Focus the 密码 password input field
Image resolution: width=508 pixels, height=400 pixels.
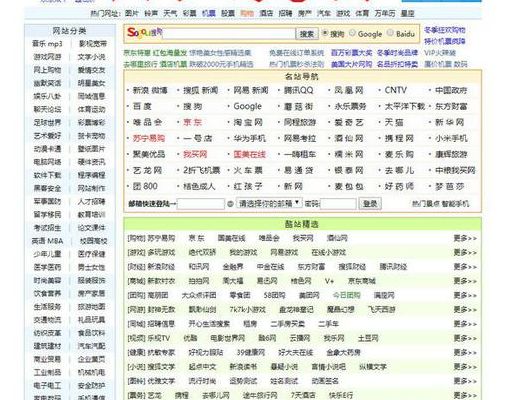tap(338, 204)
